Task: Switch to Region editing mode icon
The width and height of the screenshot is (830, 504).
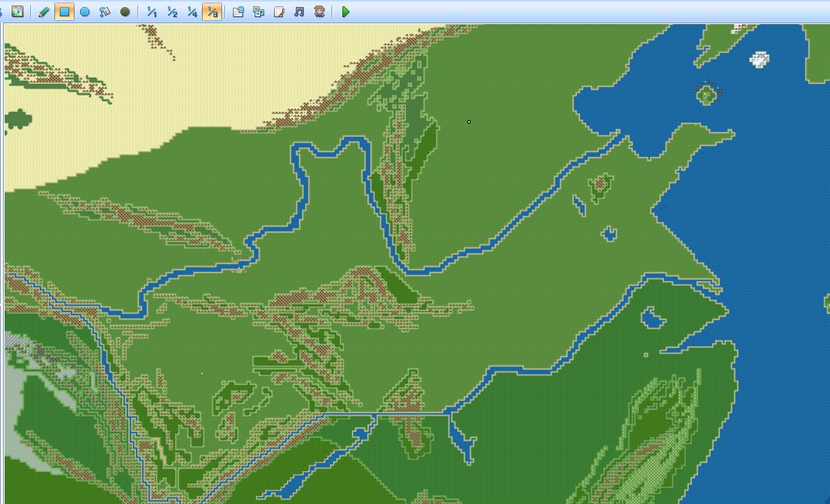Action: pyautogui.click(x=17, y=12)
